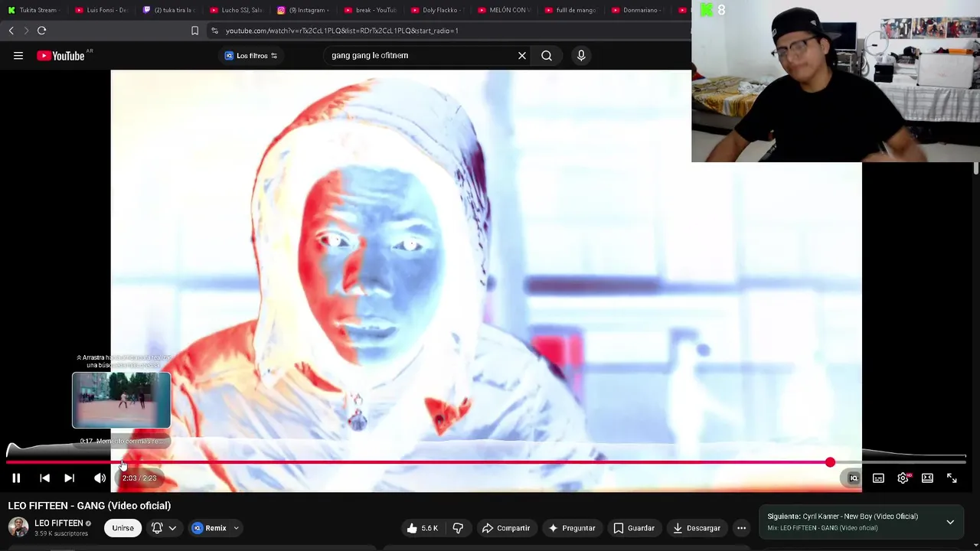980x551 pixels.
Task: Switch to the Donmariano tab
Action: coord(637,10)
